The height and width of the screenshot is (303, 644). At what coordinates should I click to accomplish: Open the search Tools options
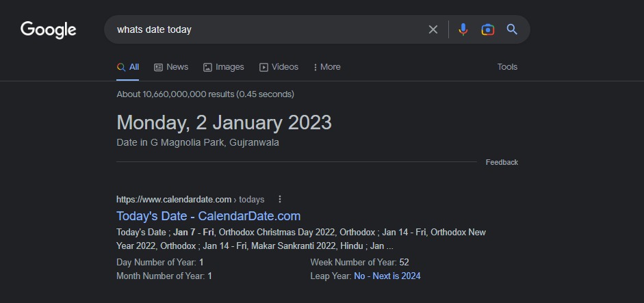pos(507,67)
